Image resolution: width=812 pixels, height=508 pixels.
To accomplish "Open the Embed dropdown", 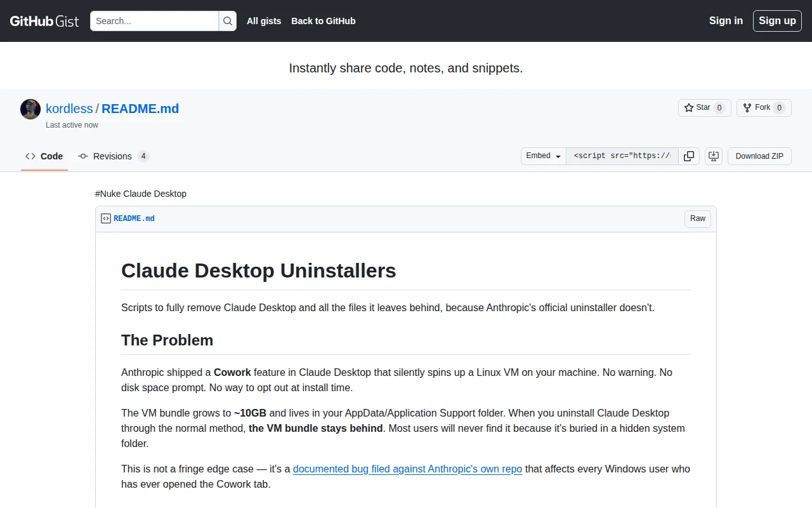I will (543, 156).
